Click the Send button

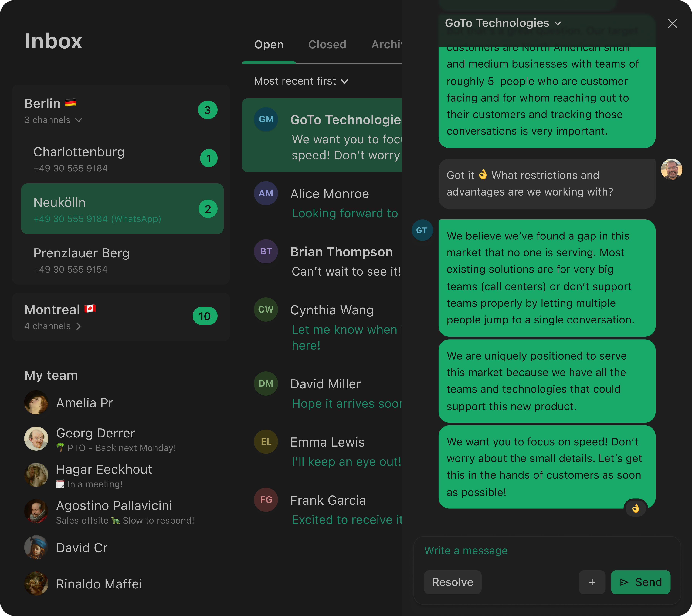[640, 582]
